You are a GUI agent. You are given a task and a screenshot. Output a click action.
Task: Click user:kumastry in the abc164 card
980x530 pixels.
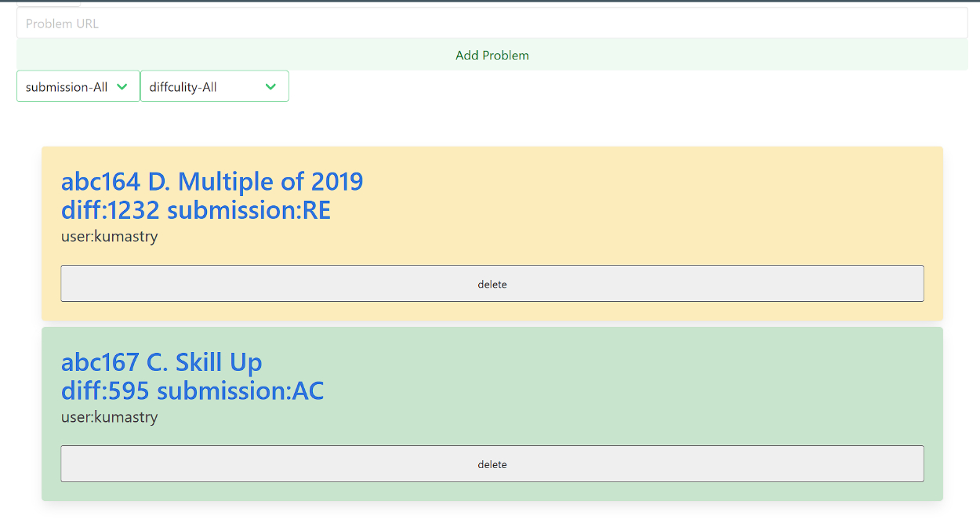(110, 236)
